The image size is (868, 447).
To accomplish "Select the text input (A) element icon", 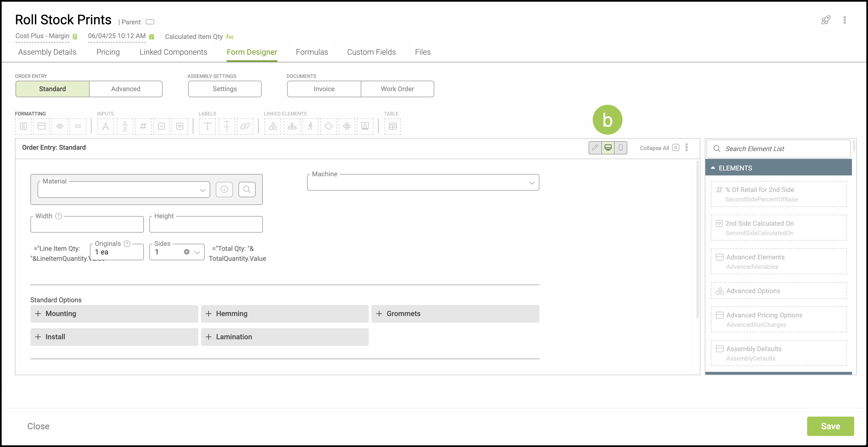I will point(105,126).
